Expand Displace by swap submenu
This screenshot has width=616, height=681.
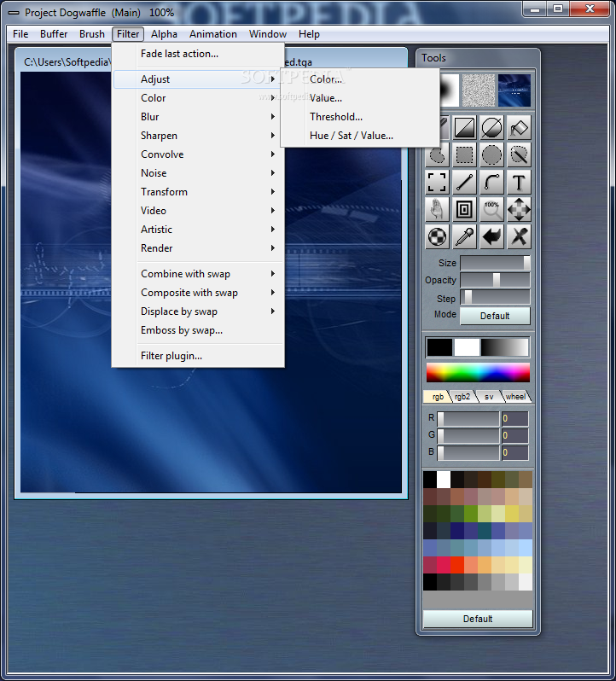click(198, 311)
